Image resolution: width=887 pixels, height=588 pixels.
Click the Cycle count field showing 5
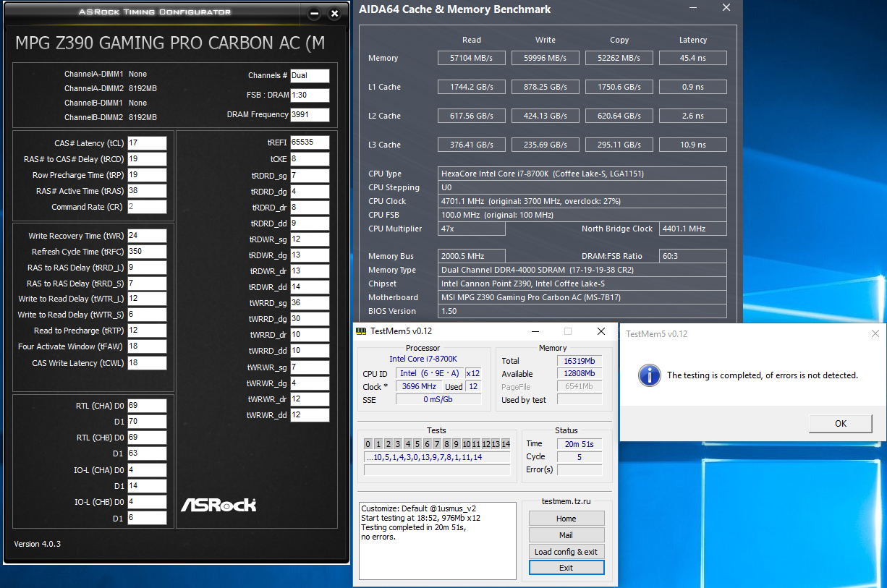[x=580, y=457]
